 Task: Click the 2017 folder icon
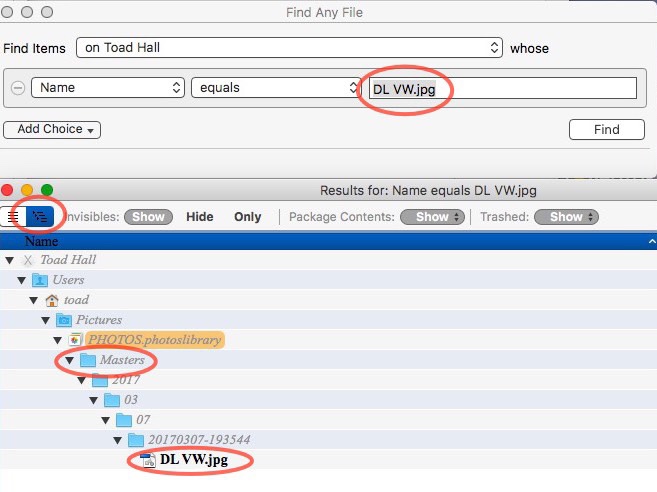(x=100, y=380)
